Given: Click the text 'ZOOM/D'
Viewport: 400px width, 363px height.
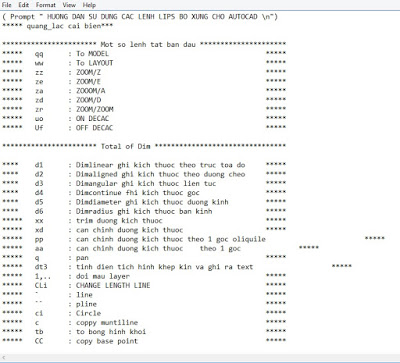Looking at the screenshot, I should pos(88,100).
